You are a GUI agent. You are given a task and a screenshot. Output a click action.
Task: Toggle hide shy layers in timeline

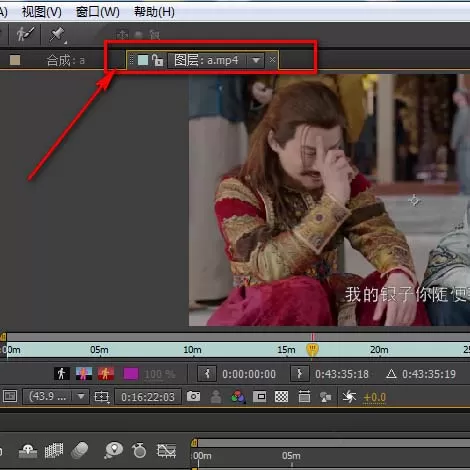coord(28,451)
